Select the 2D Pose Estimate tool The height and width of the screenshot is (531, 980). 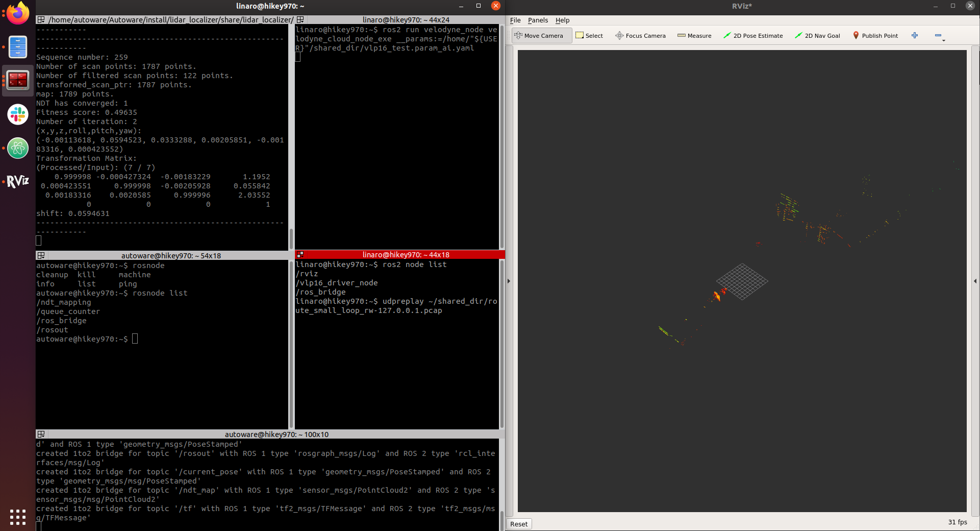tap(753, 36)
